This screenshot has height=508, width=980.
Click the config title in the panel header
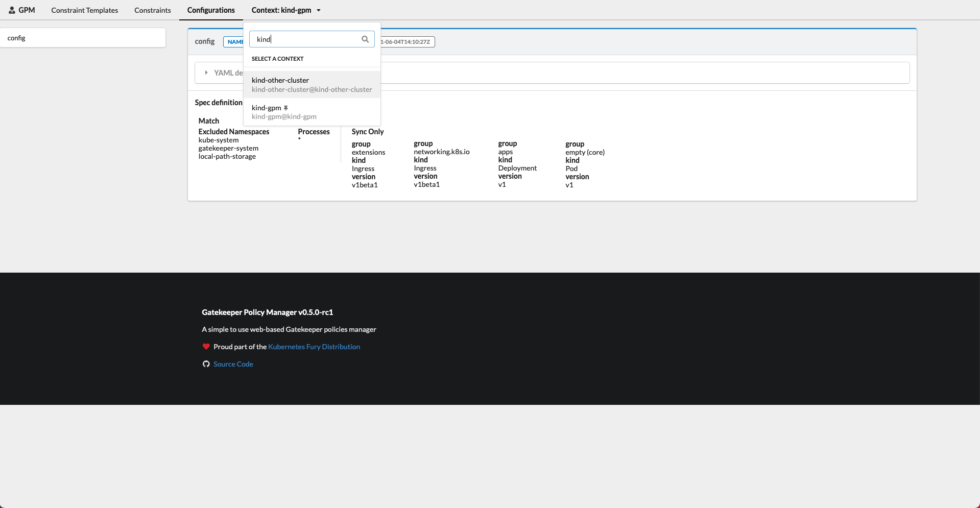(x=205, y=41)
